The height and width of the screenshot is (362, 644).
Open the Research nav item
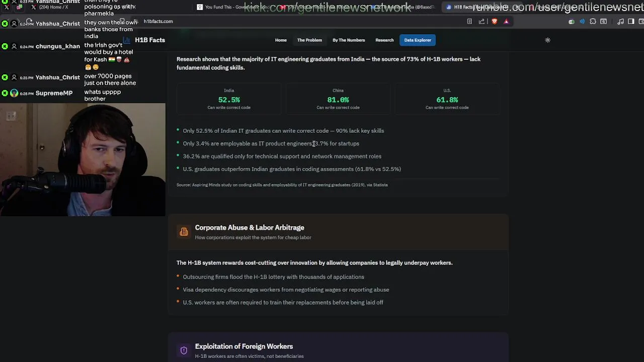pyautogui.click(x=384, y=40)
